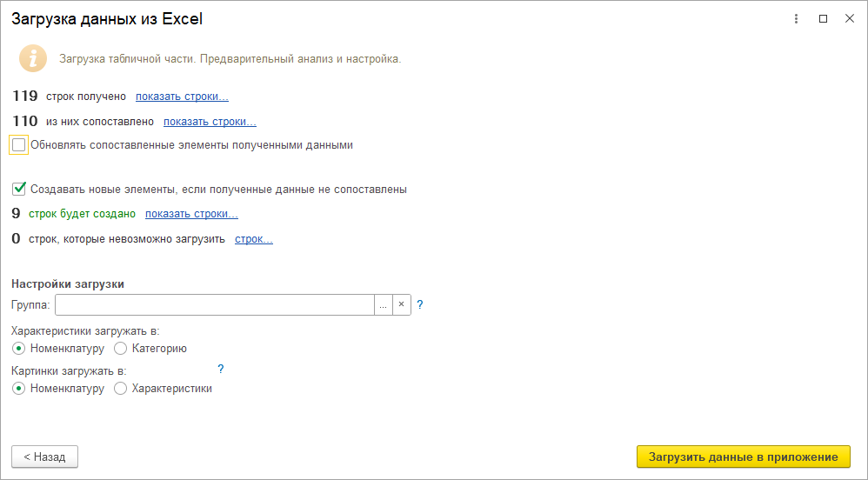Enable updating matched elements checkbox
The height and width of the screenshot is (480, 868).
click(x=19, y=145)
